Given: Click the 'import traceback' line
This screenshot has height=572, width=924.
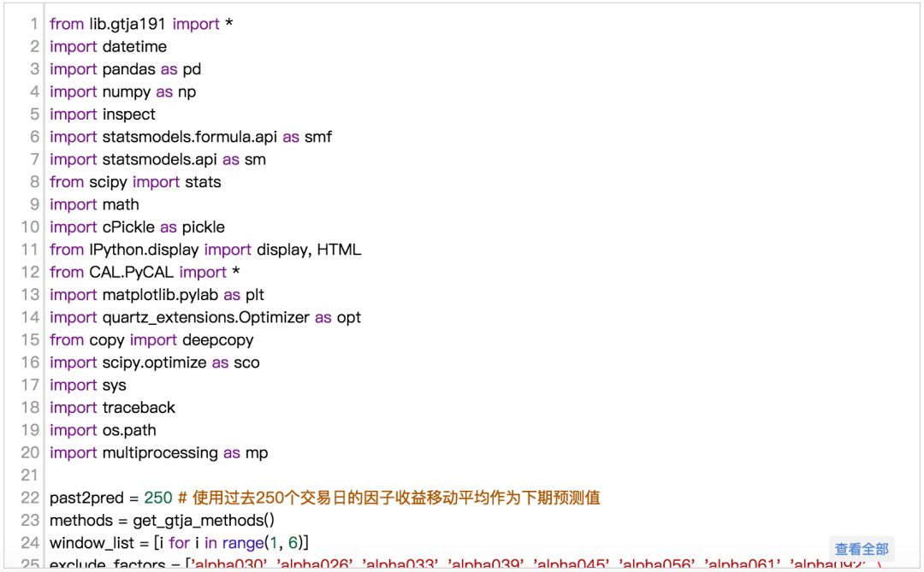Looking at the screenshot, I should (112, 408).
